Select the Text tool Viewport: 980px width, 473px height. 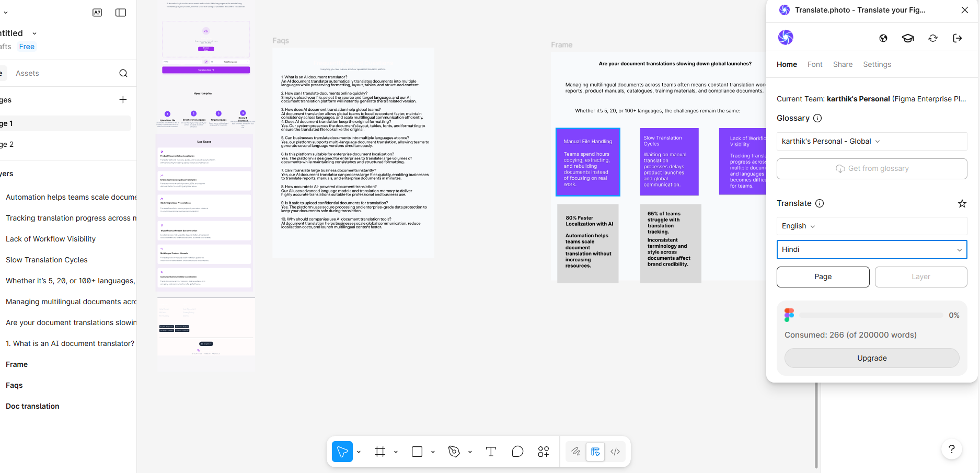(x=491, y=452)
